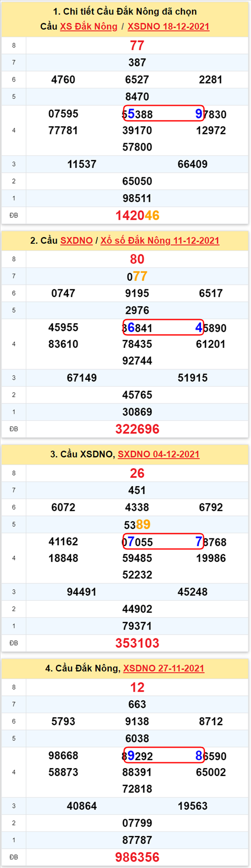Open the XSDNO 18-12-2021 link
This screenshot has height=868, width=251.
coord(168,26)
